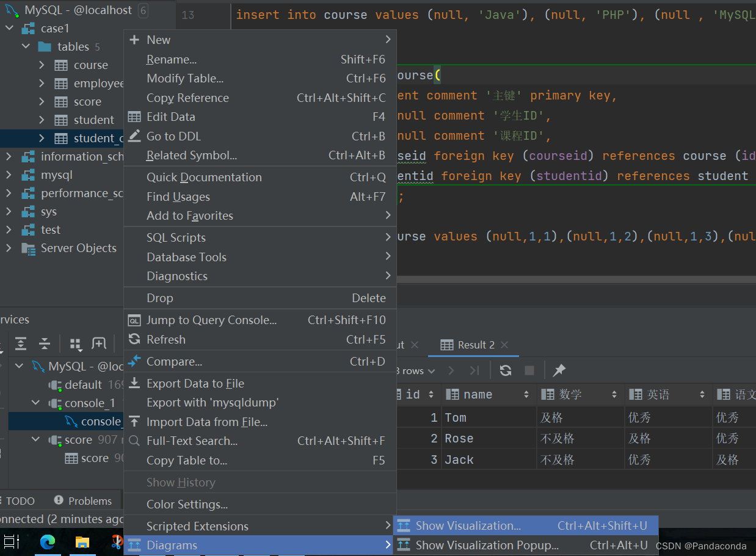756x556 pixels.
Task: Expand the course table node
Action: [42, 65]
